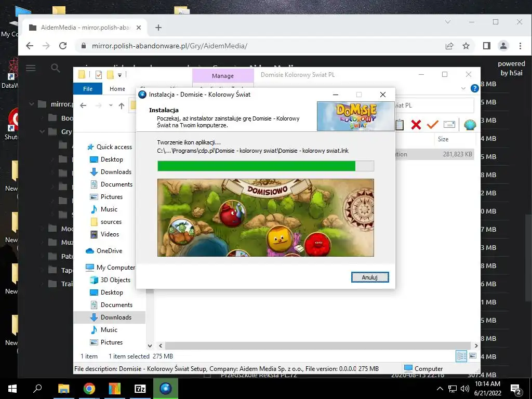
Task: Open recent locations dropdown in Explorer
Action: click(x=111, y=105)
